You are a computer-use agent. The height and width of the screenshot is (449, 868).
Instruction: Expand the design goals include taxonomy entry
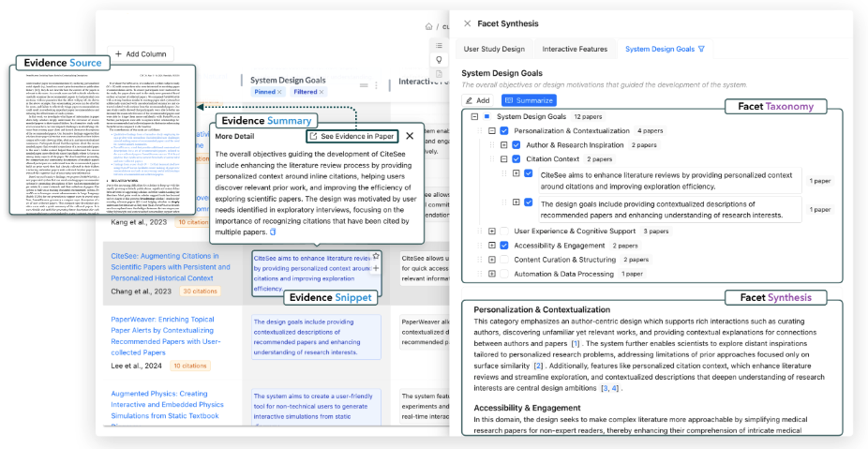516,202
